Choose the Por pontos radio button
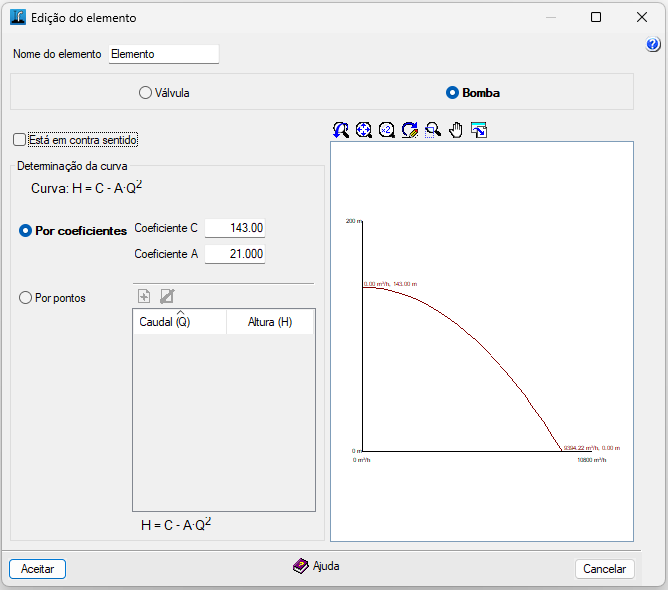668x590 pixels. pos(25,298)
